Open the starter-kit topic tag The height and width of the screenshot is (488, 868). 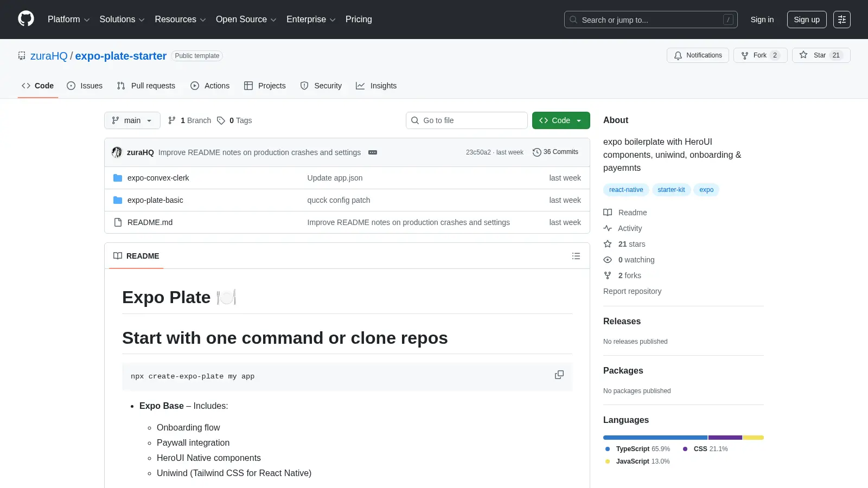[x=671, y=190]
